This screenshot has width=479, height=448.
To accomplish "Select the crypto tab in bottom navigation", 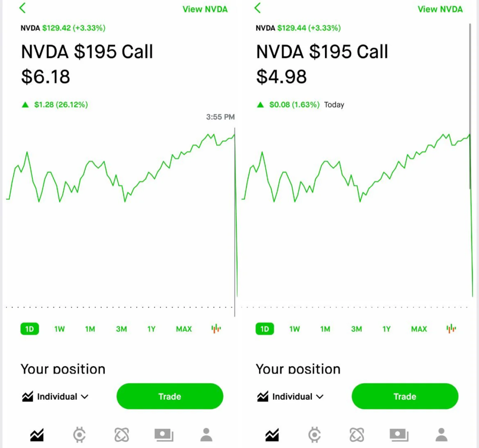I will 80,435.
